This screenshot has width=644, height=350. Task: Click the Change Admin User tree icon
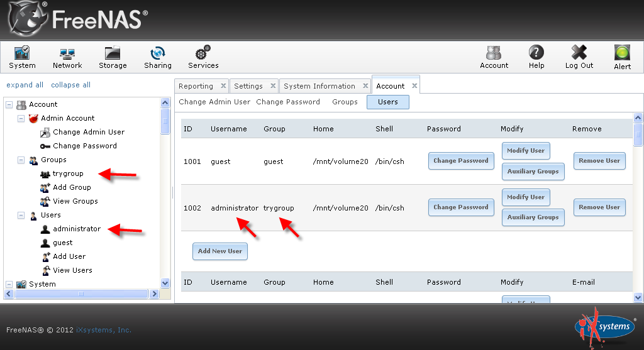(x=45, y=133)
